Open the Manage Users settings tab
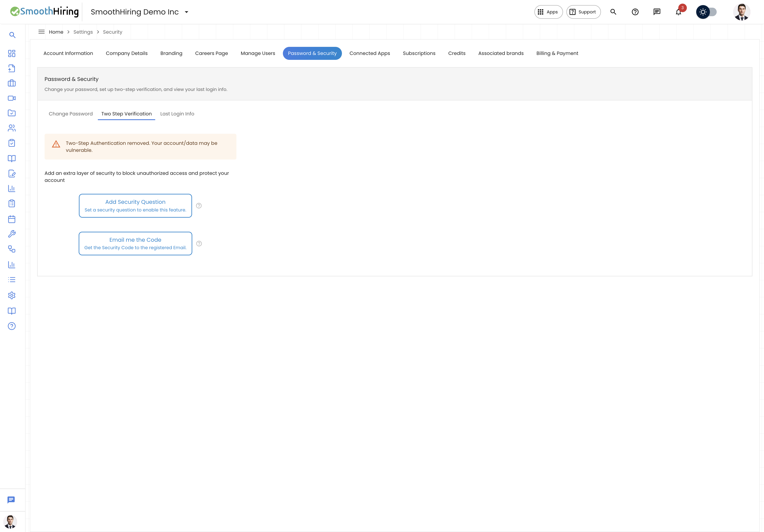764x532 pixels. (x=258, y=53)
